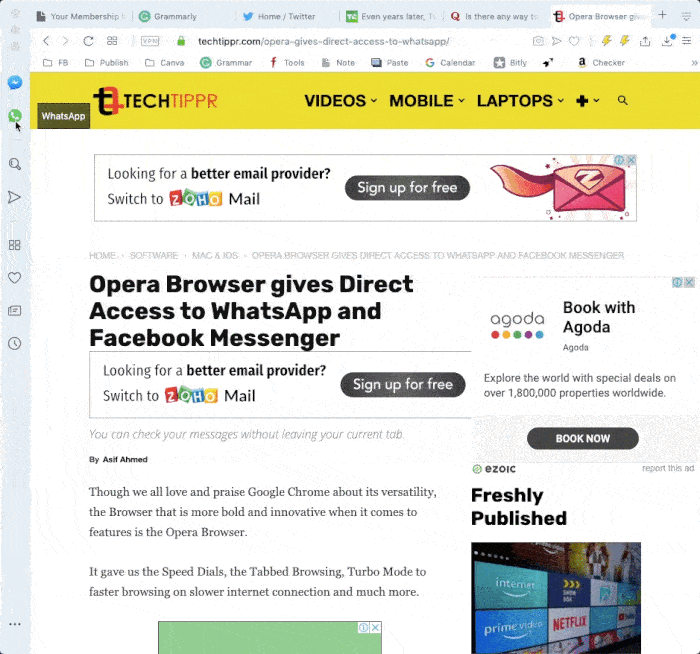The height and width of the screenshot is (654, 700).
Task: Click the 'report this ad' link
Action: point(668,468)
